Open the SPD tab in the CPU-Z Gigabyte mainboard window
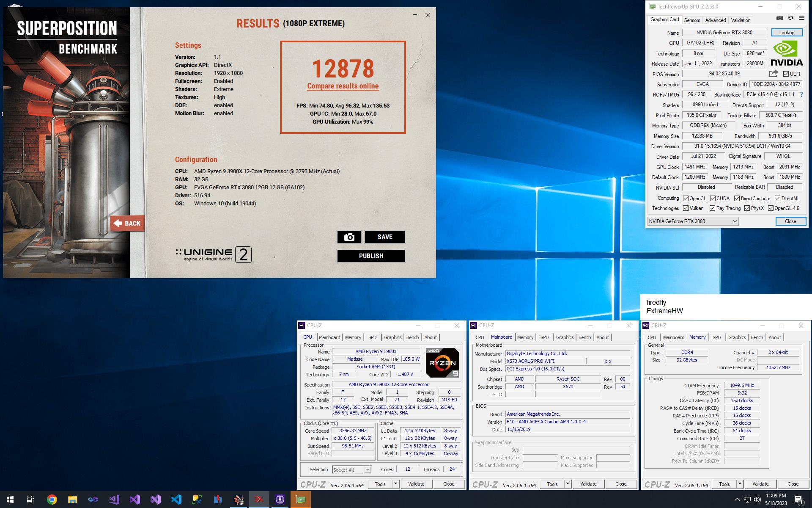The width and height of the screenshot is (812, 508). click(x=544, y=337)
